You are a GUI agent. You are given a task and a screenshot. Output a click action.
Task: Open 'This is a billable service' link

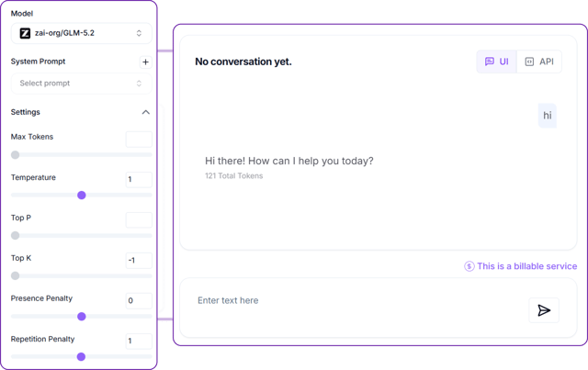(x=526, y=266)
